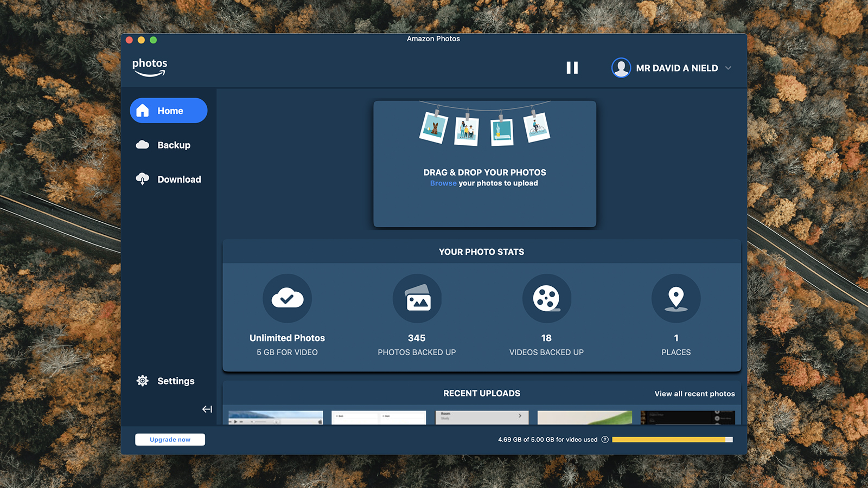The height and width of the screenshot is (488, 868).
Task: Open the dark last recent upload thumbnail
Action: [x=688, y=418]
